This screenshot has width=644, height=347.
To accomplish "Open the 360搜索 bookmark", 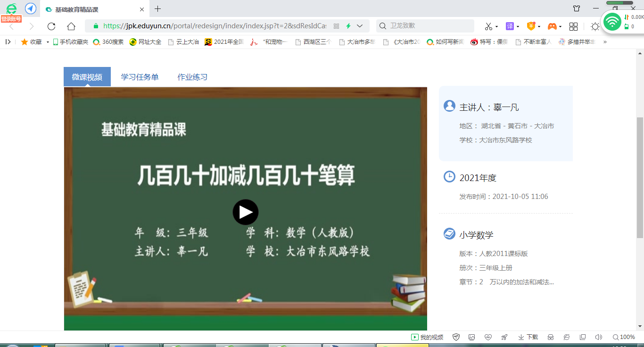I will 108,42.
